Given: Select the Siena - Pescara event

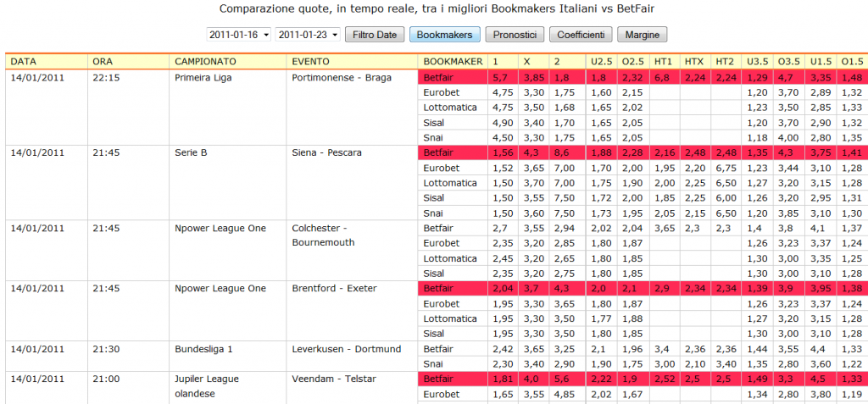Looking at the screenshot, I should (x=326, y=152).
